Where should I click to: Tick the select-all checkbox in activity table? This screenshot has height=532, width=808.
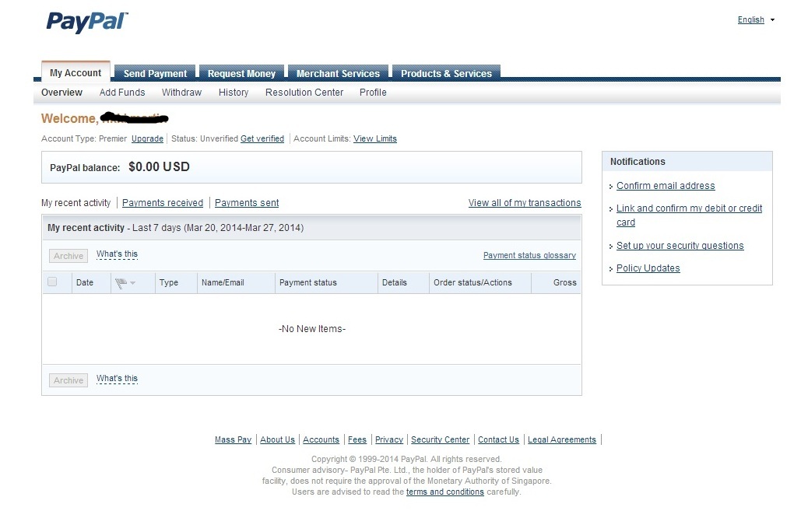52,282
